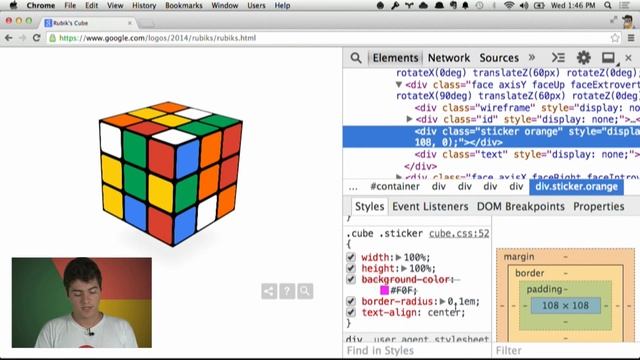Click the Wi-Fi status icon
The image size is (640, 360).
click(509, 5)
